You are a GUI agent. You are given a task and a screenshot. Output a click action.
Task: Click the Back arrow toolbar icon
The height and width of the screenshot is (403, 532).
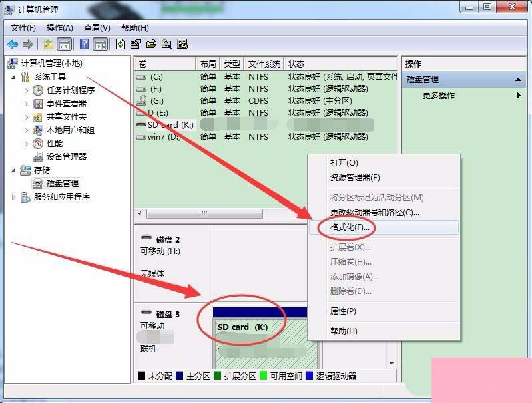point(13,44)
